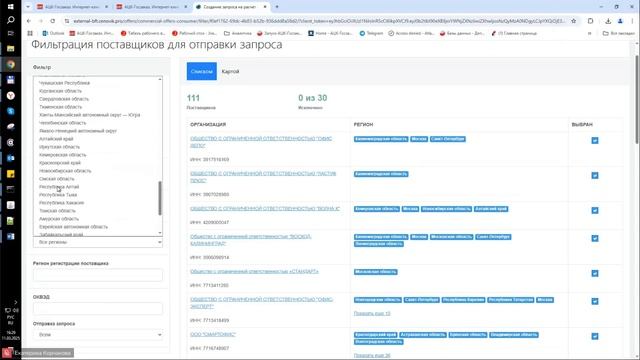Open the 'Отправка запроса' dropdown

click(98, 335)
